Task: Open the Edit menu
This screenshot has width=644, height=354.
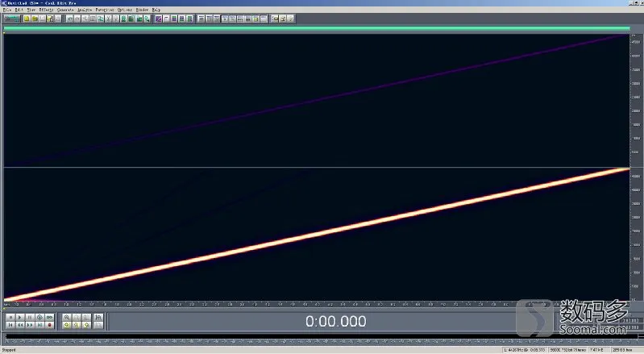Action: pyautogui.click(x=19, y=10)
